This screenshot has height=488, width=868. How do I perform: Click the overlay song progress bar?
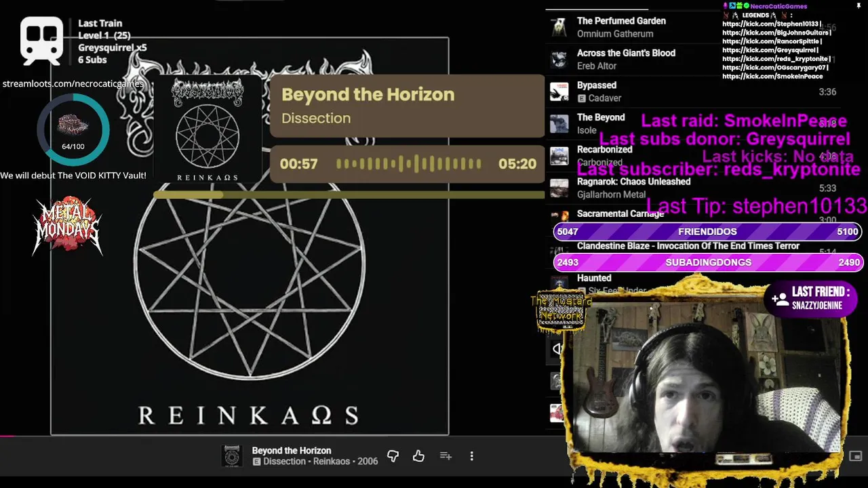click(349, 195)
